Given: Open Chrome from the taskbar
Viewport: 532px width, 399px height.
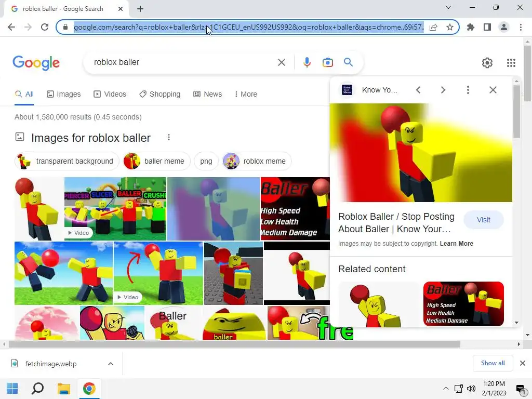Looking at the screenshot, I should click(x=89, y=389).
